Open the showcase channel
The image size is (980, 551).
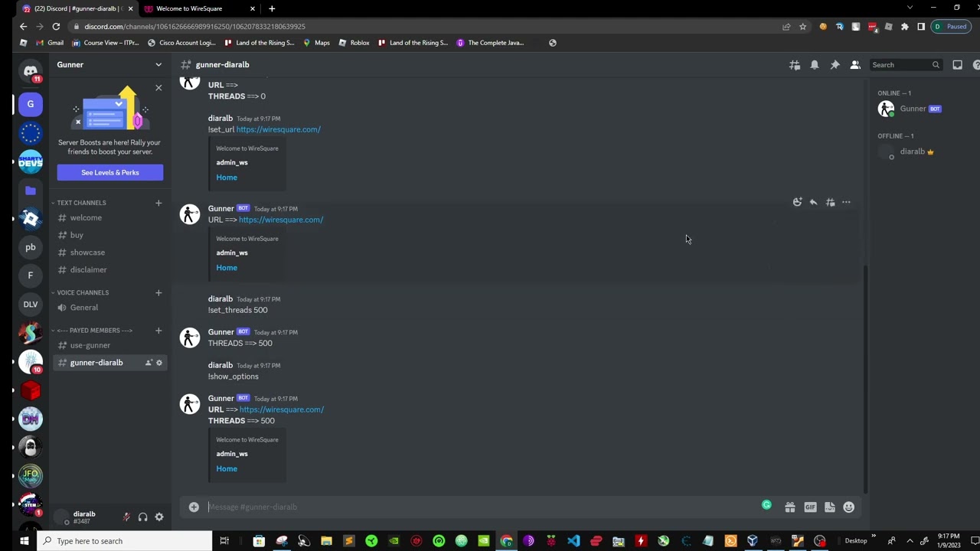pos(109,253)
